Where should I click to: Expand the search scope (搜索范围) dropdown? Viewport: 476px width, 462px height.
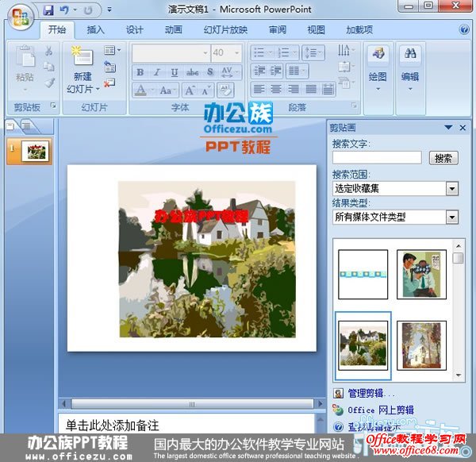point(452,188)
